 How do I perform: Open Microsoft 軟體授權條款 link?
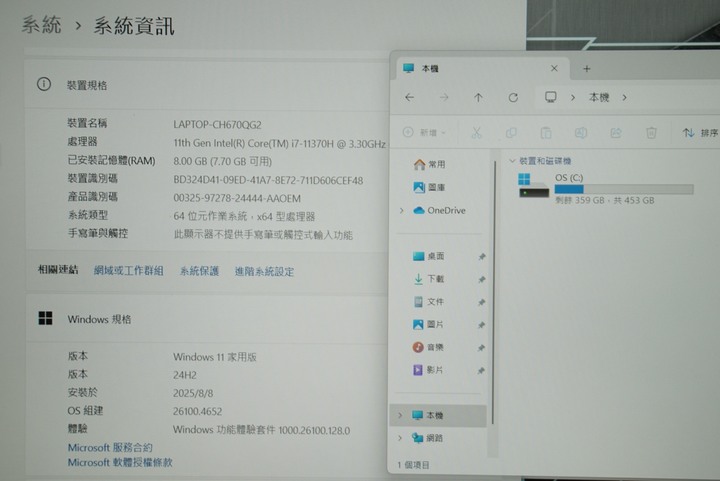120,462
